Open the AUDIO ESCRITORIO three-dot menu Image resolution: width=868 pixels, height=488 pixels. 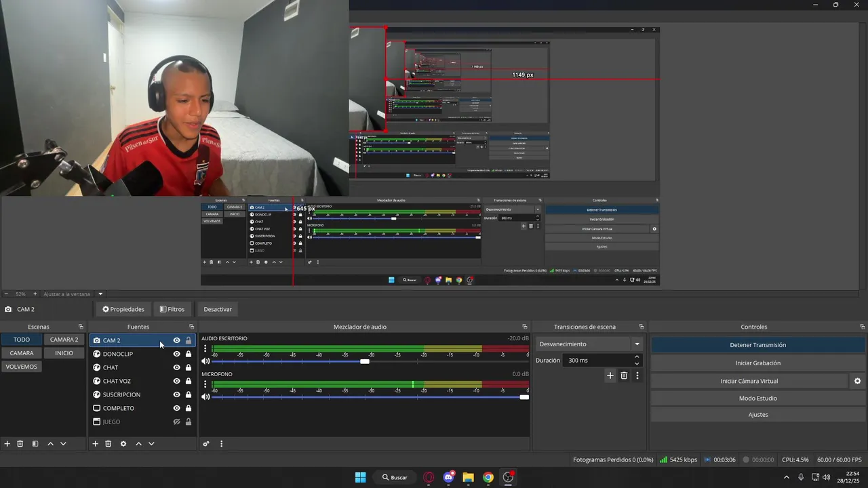click(x=205, y=348)
